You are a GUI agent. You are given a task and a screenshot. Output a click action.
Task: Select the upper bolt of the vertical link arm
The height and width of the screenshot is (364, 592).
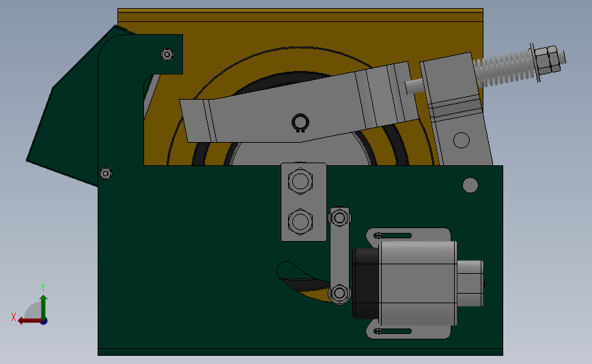(339, 218)
